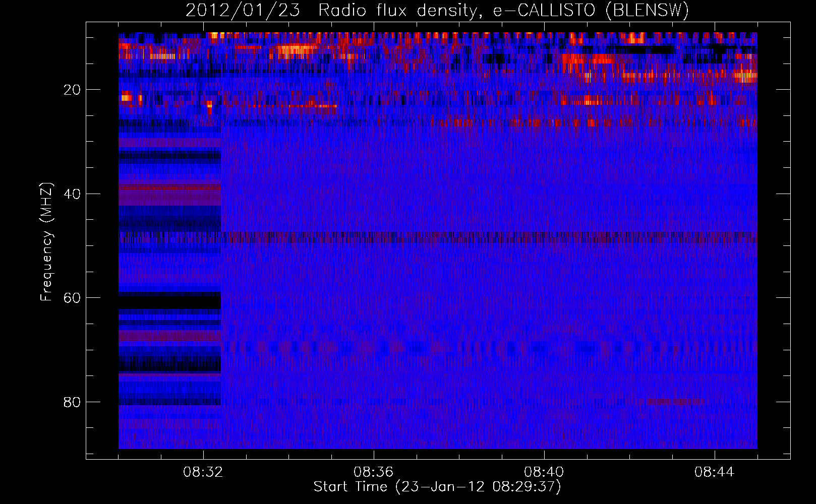
Task: Click the 08:32 time tick label
Action: pos(203,472)
